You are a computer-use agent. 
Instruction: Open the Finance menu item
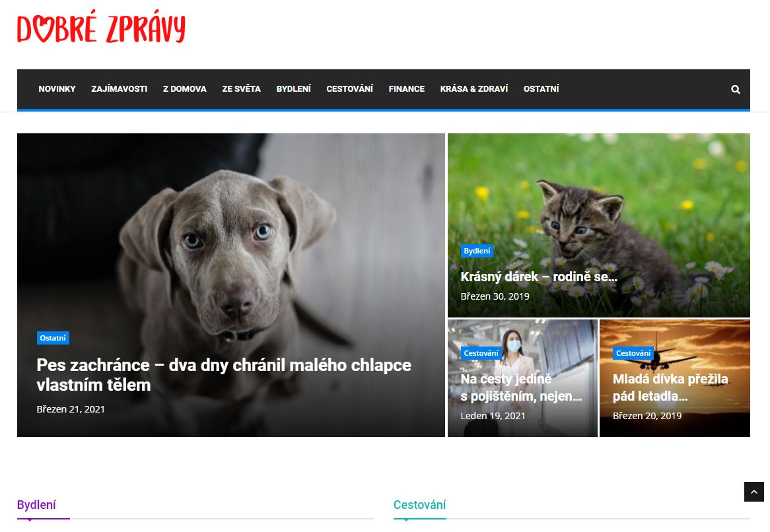pos(407,89)
